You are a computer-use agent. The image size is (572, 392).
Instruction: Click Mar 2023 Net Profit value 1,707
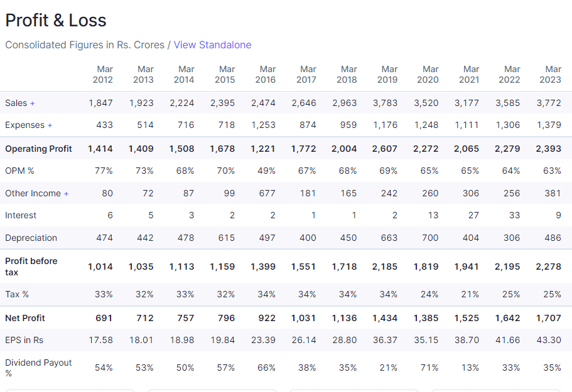pos(549,318)
